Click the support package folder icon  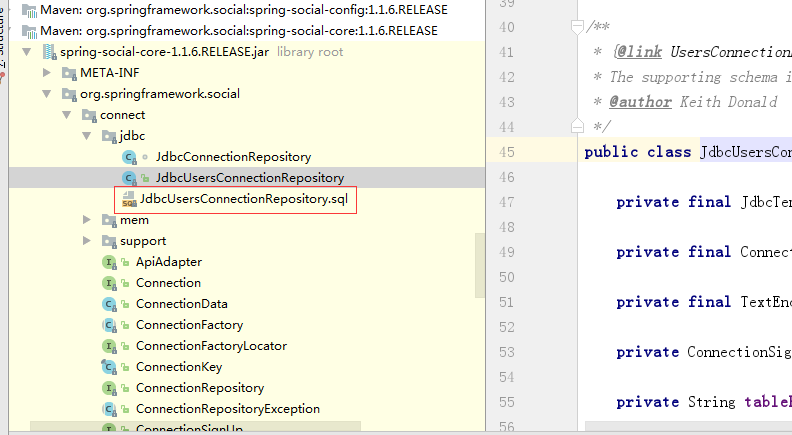point(109,240)
